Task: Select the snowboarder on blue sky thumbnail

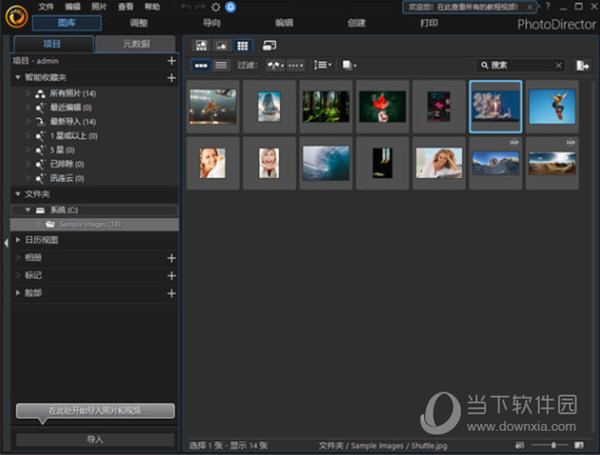Action: [552, 106]
